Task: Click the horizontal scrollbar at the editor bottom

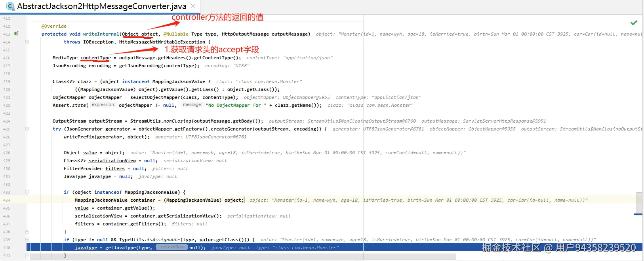Action: [x=243, y=257]
